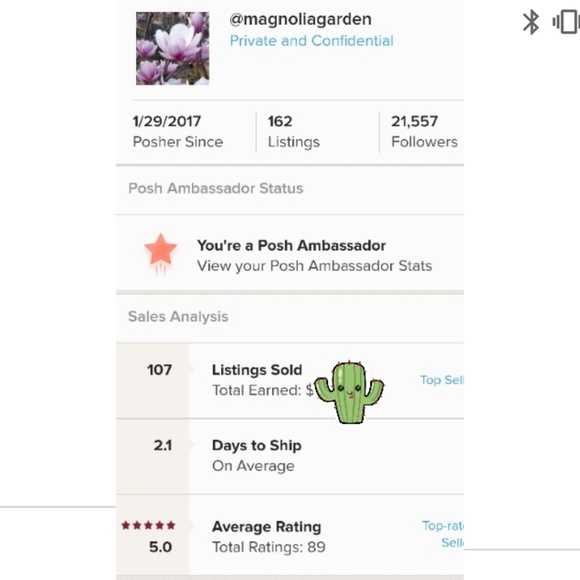Screen dimensions: 580x580
Task: Tap the Sales Analysis section header
Action: click(x=178, y=317)
